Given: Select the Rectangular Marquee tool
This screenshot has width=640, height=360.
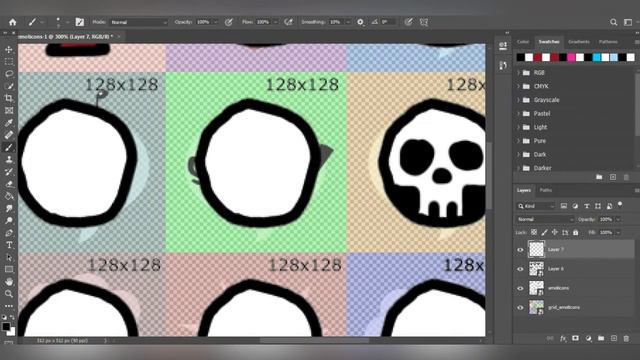Looking at the screenshot, I should 9,62.
